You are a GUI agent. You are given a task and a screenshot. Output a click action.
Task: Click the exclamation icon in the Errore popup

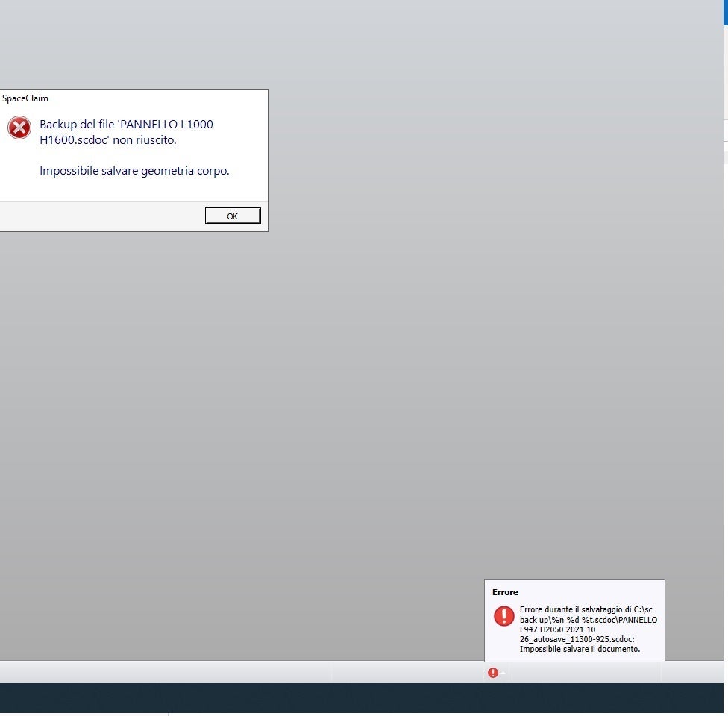[x=503, y=616]
